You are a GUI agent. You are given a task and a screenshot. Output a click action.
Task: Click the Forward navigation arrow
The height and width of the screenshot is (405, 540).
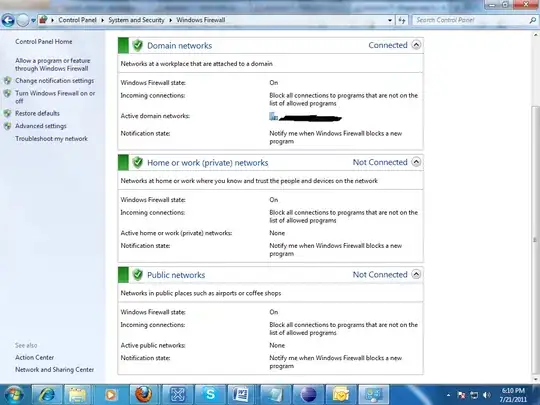[23, 20]
